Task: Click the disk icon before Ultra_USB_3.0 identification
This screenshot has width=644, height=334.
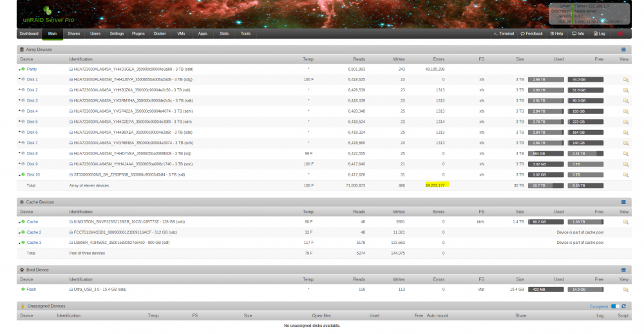Action: pyautogui.click(x=71, y=290)
